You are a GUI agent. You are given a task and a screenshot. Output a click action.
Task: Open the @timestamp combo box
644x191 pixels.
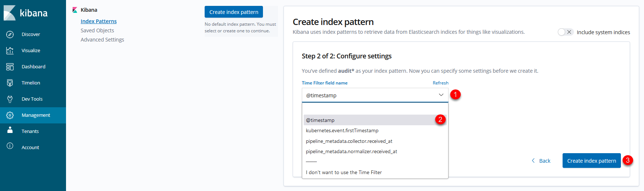[375, 95]
